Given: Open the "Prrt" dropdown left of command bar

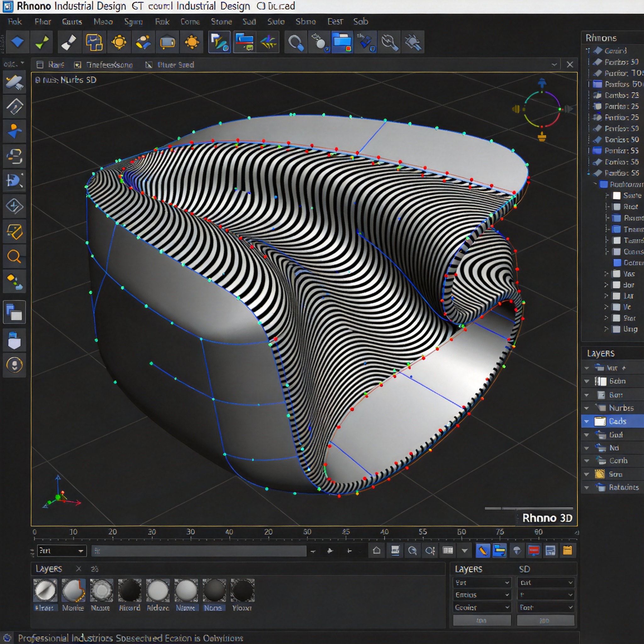Looking at the screenshot, I should click(62, 551).
